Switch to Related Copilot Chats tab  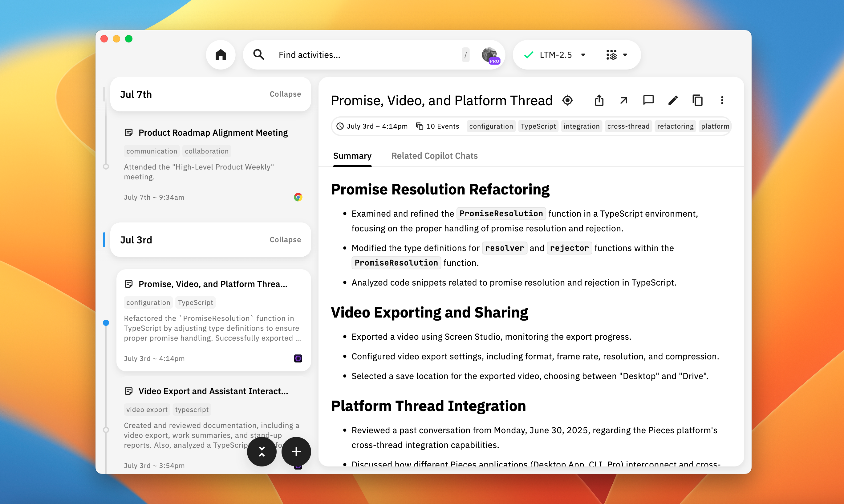click(434, 156)
